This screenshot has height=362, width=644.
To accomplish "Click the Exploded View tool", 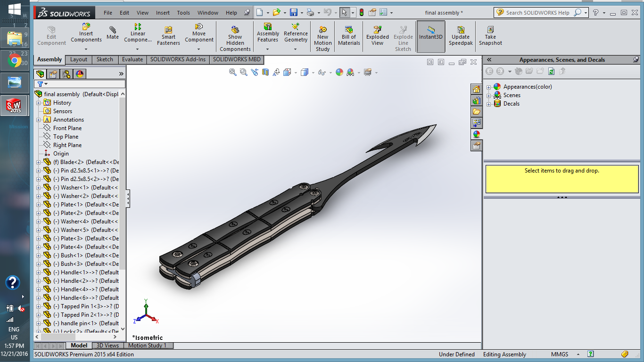I will (x=377, y=35).
